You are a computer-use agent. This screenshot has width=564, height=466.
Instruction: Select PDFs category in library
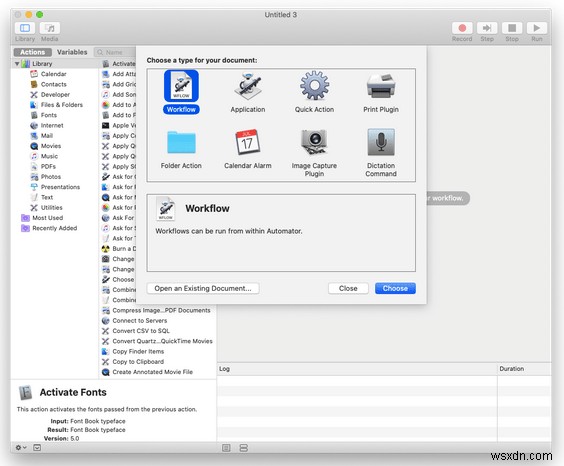click(48, 166)
